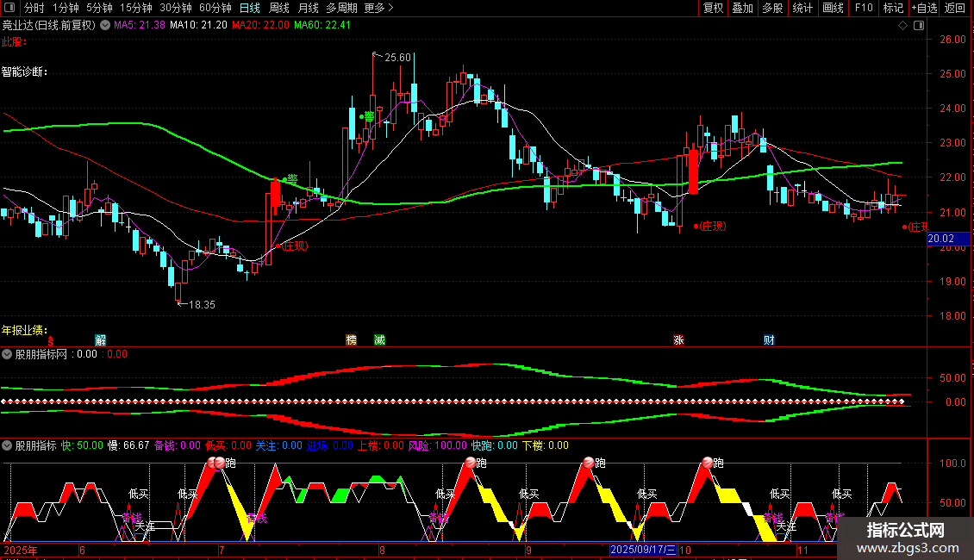This screenshot has width=974, height=560.
Task: Open the 股朋指标 indicator dropdown arrow
Action: tap(7, 445)
